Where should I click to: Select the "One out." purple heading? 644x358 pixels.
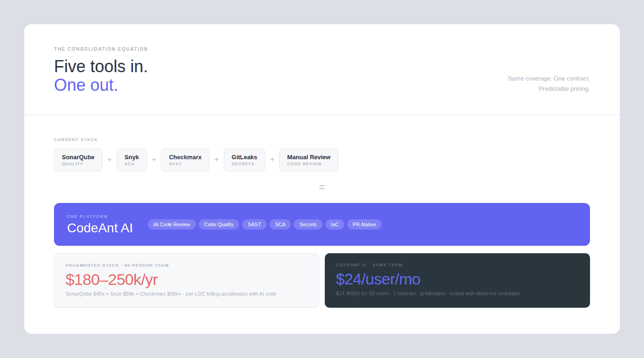coord(86,85)
